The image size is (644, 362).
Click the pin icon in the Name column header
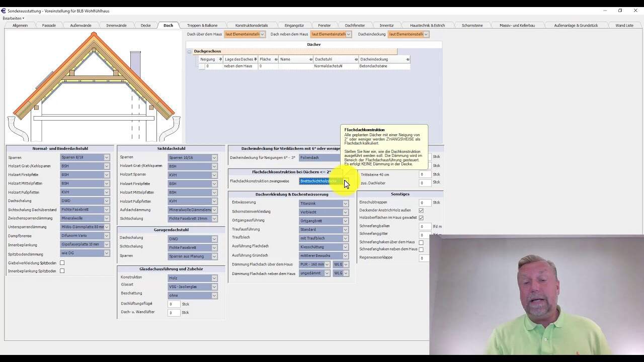[x=310, y=59]
